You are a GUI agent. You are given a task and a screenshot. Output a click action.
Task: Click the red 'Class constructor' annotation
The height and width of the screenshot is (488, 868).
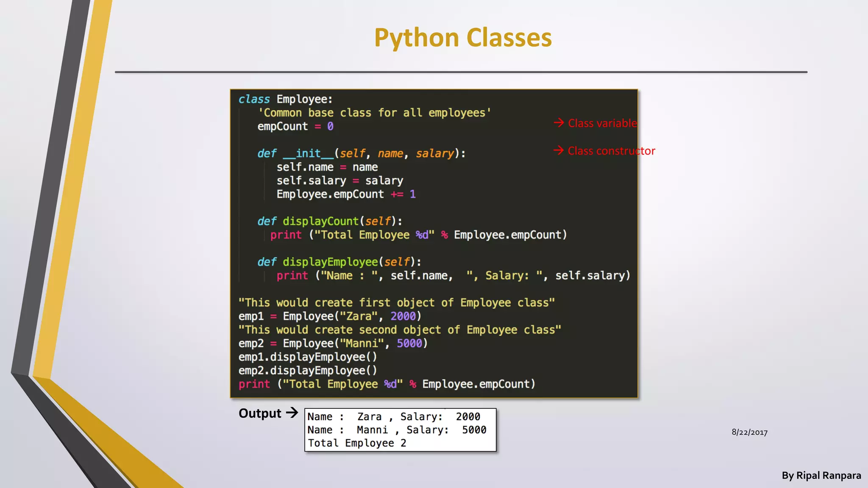pos(604,151)
